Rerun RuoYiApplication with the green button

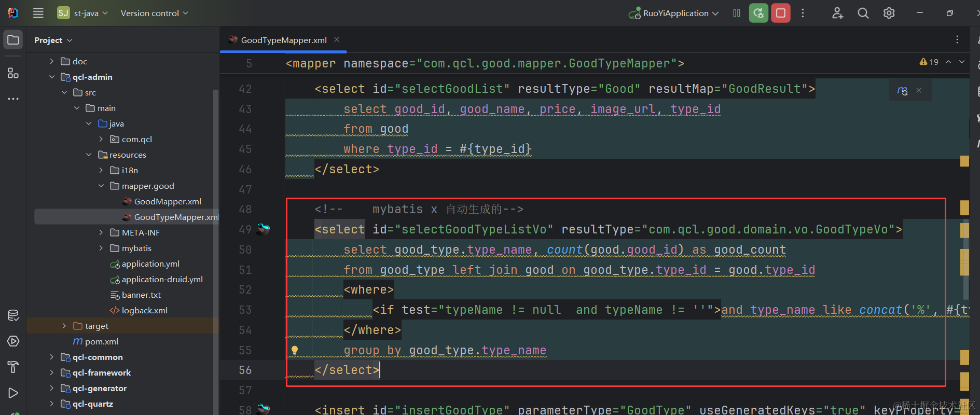coord(758,13)
